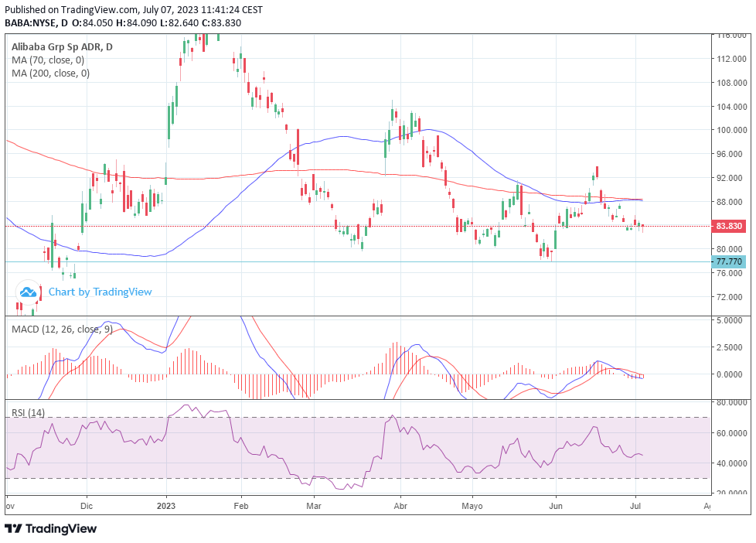
Task: Select the Alibaba Grp Sp ADR, D title
Action: [x=62, y=47]
